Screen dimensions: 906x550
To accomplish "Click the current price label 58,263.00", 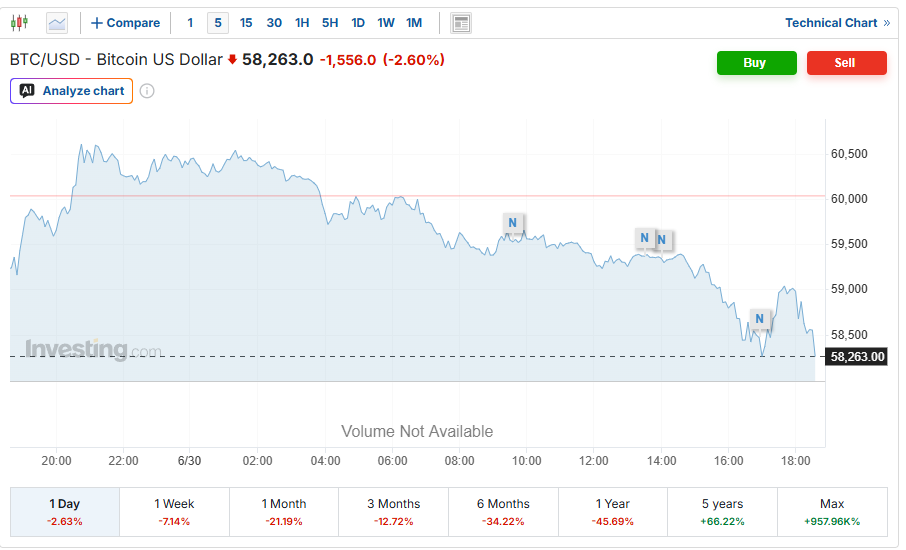I will pos(857,357).
